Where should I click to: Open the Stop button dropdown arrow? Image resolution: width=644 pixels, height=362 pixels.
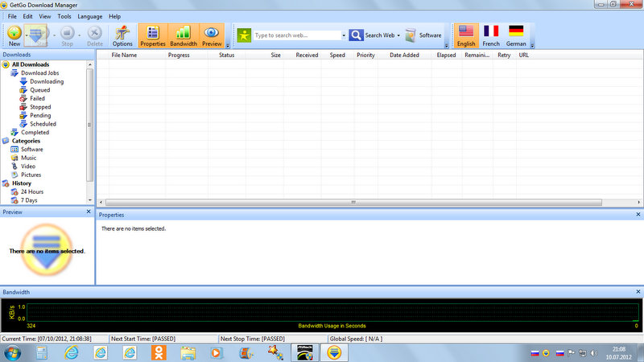click(x=79, y=35)
